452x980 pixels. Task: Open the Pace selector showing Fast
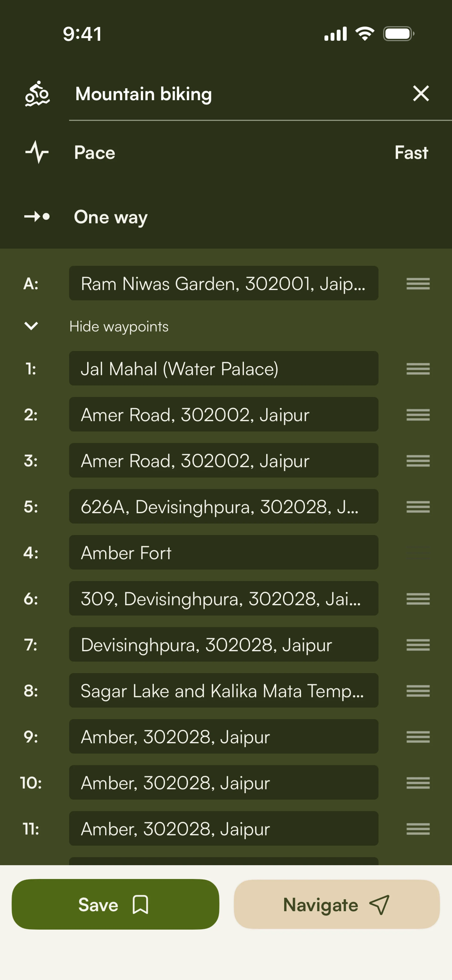pyautogui.click(x=411, y=153)
